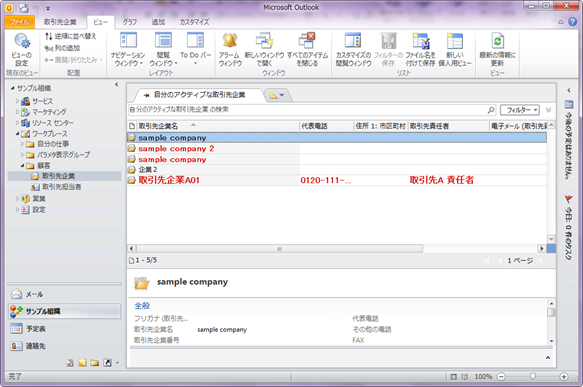Expand リソース センター tree node

coord(17,122)
